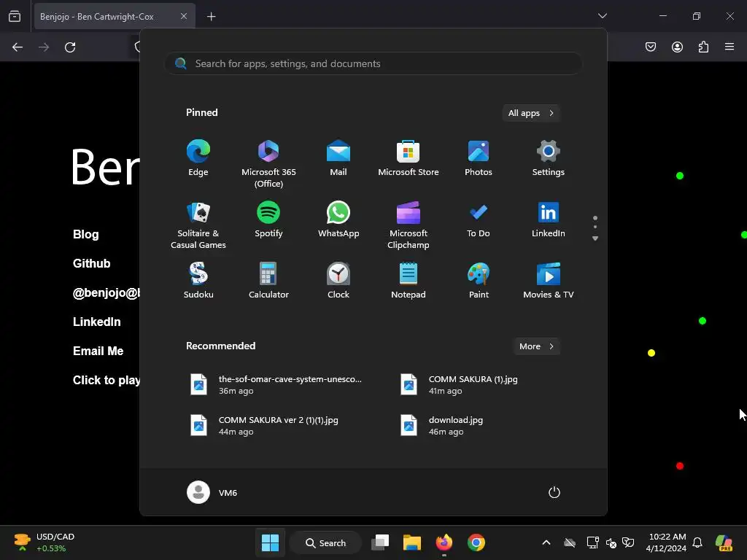Open Firefox application menu
This screenshot has width=747, height=560.
729,47
